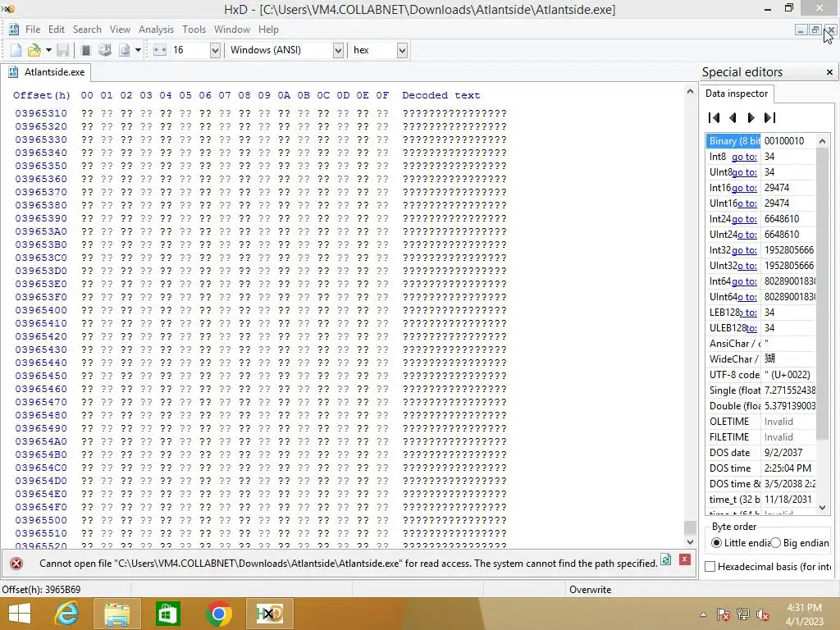Click the document icon in menu bar
Viewport: 840px width, 630px height.
point(14,30)
